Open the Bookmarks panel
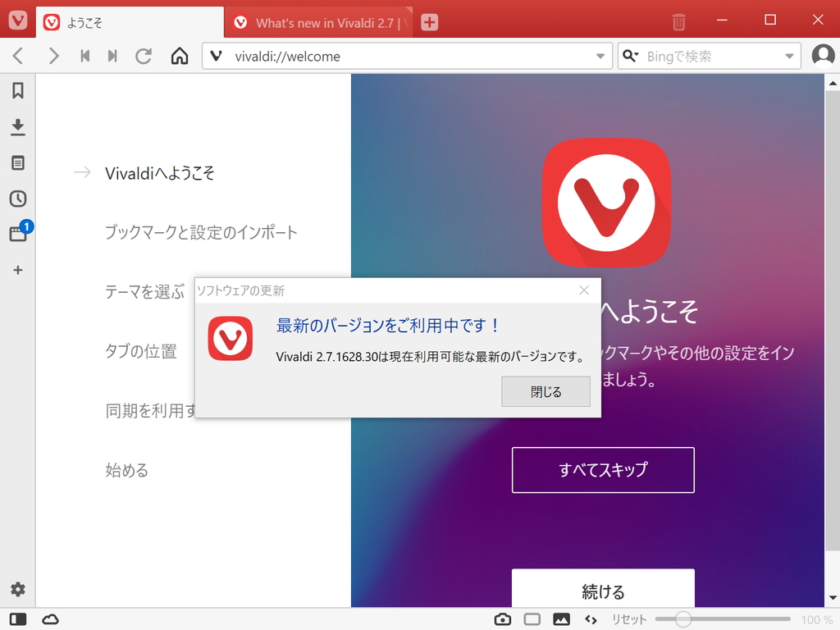 [18, 91]
